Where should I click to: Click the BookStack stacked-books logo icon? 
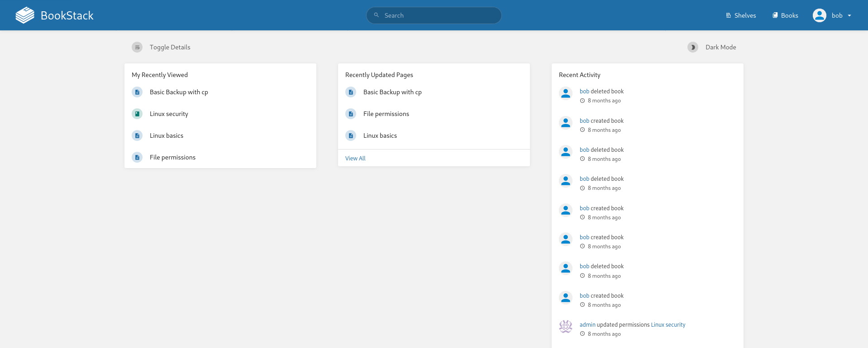pyautogui.click(x=25, y=15)
